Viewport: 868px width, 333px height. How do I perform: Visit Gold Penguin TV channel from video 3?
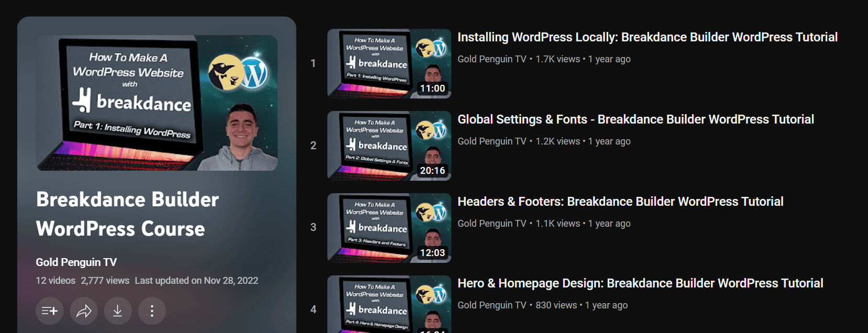click(x=491, y=224)
